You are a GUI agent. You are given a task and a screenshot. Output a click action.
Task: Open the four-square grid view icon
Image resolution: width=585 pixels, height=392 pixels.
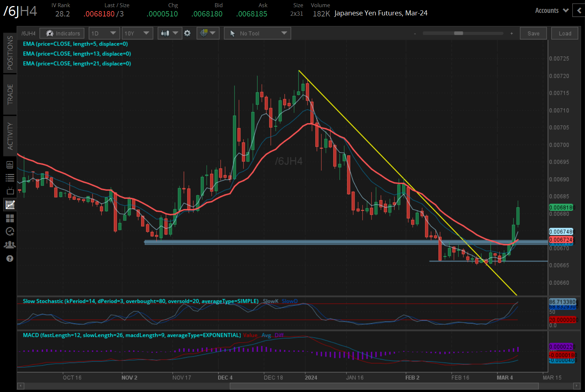tap(10, 218)
